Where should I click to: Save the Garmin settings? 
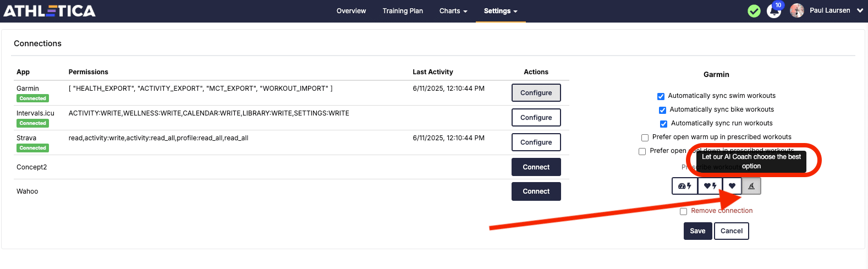coord(697,231)
